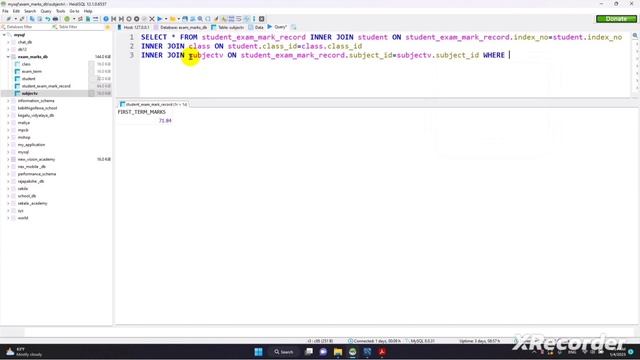
Task: Click the session manager connect icon
Action: pyautogui.click(x=8, y=19)
